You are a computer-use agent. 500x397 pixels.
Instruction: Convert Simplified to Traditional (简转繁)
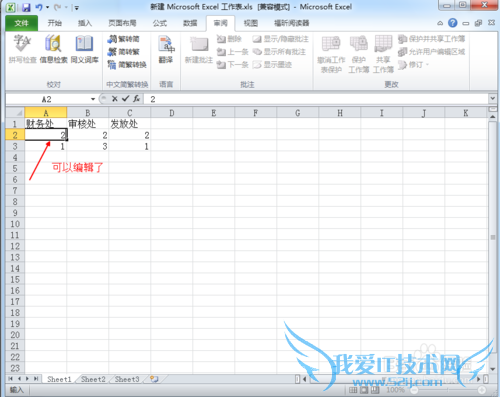123,52
